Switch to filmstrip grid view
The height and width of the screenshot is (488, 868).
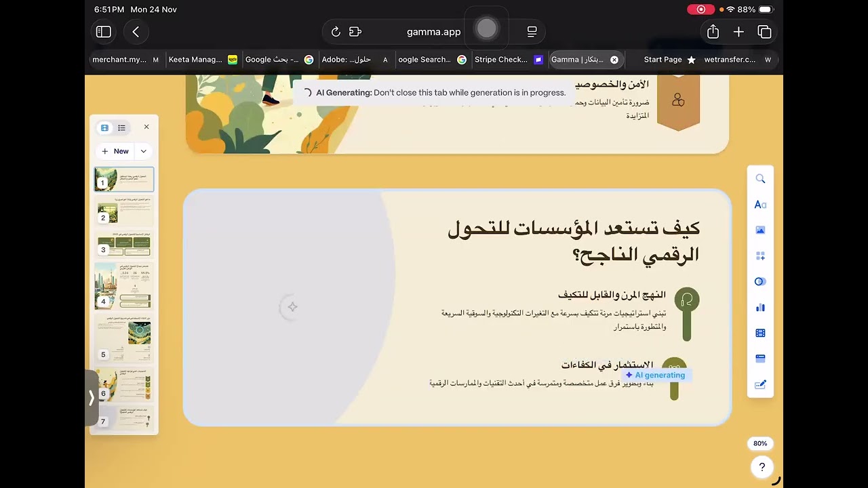[104, 127]
